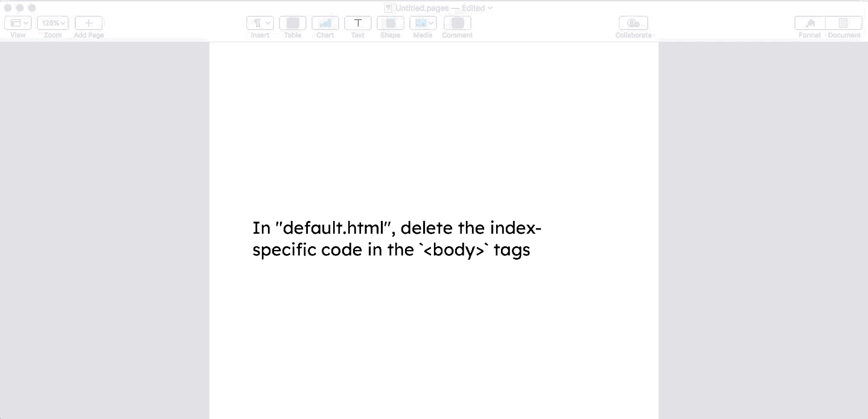Click the Add Page button
Image resolution: width=868 pixels, height=419 pixels.
88,23
